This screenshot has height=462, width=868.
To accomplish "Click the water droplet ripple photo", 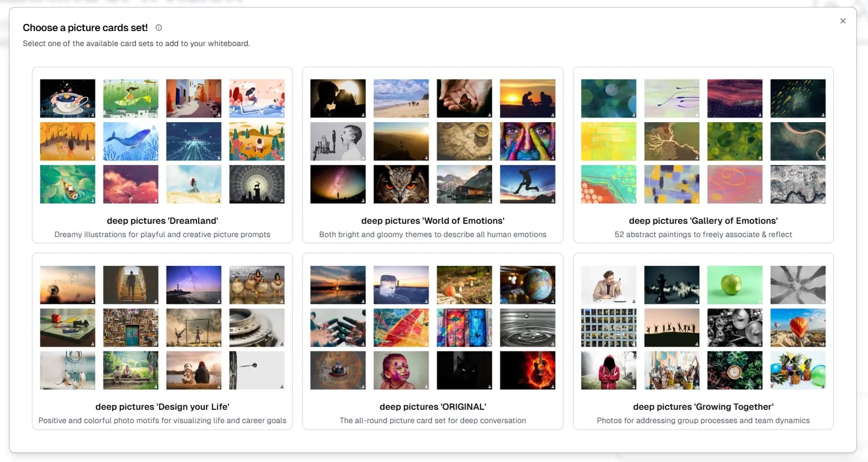I will [527, 328].
